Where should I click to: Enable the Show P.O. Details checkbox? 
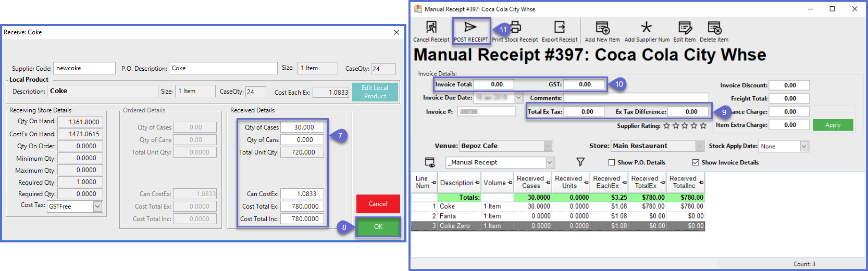(612, 162)
